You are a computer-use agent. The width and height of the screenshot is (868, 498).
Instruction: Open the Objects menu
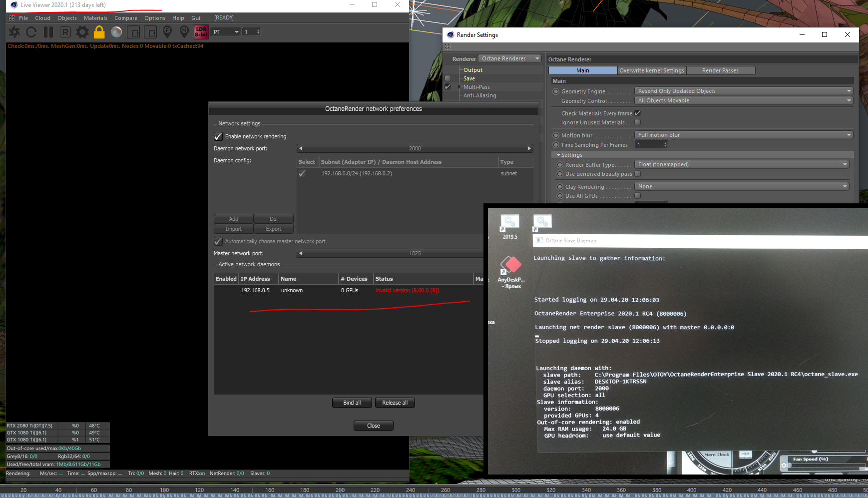(67, 18)
